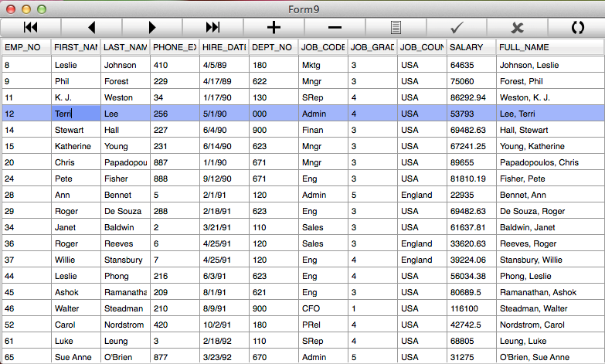Refresh the data with circular arrows
The width and height of the screenshot is (605, 364).
pos(577,27)
